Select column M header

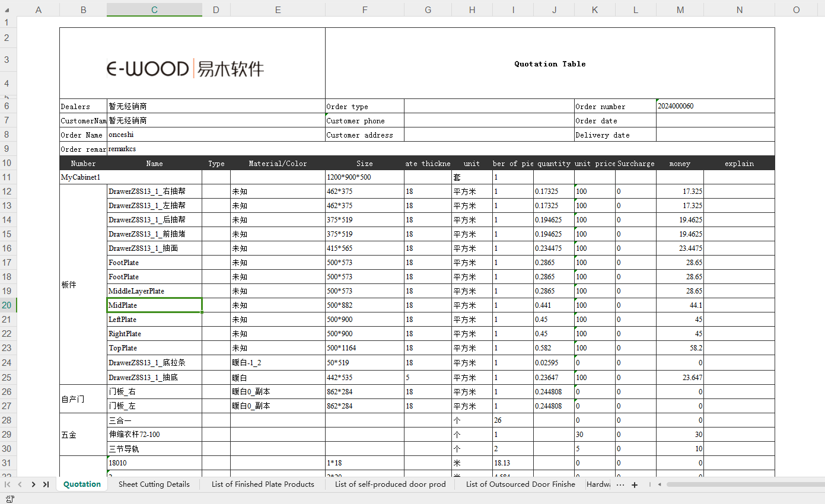(x=680, y=9)
